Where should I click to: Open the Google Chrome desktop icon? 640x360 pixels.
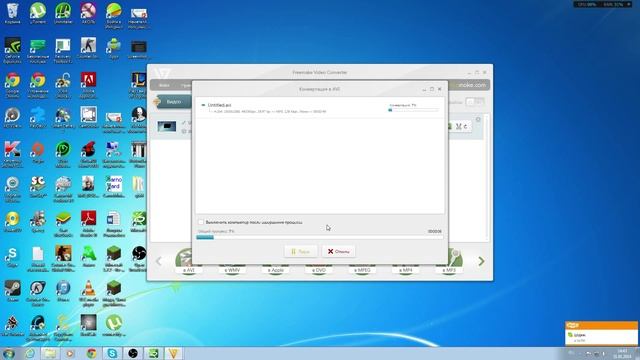coord(13,85)
